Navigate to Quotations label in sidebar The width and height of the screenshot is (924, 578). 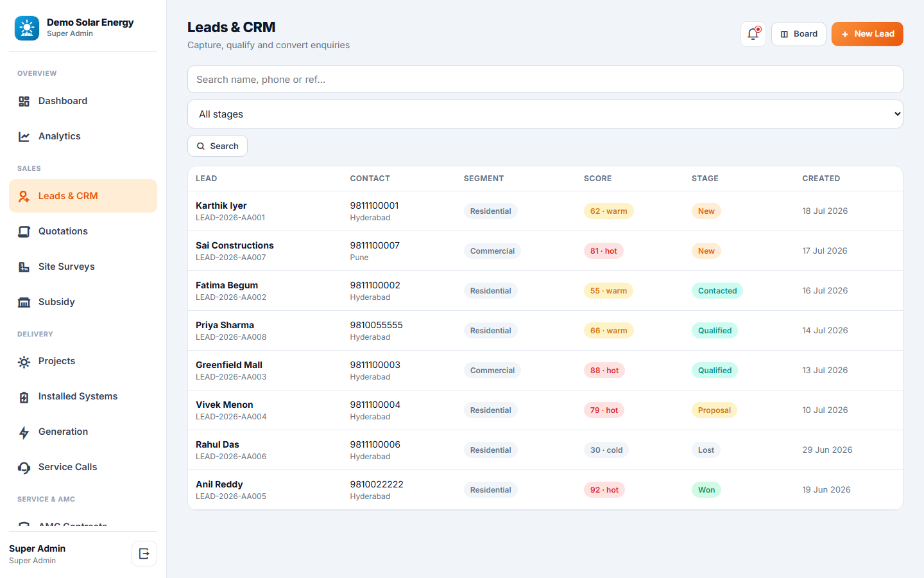click(x=63, y=231)
